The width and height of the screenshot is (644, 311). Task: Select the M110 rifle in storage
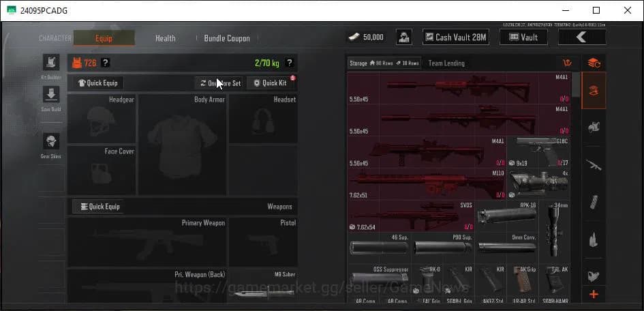click(427, 184)
